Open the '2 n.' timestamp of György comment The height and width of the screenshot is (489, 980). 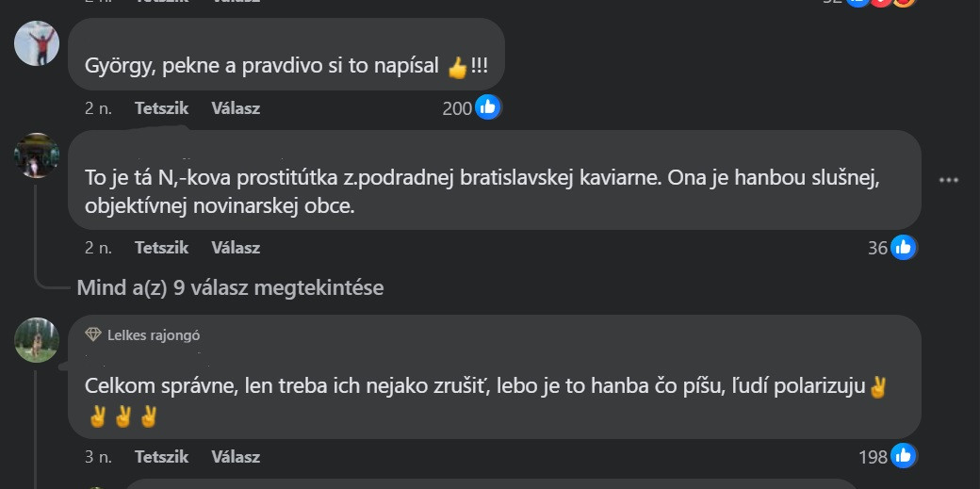98,108
